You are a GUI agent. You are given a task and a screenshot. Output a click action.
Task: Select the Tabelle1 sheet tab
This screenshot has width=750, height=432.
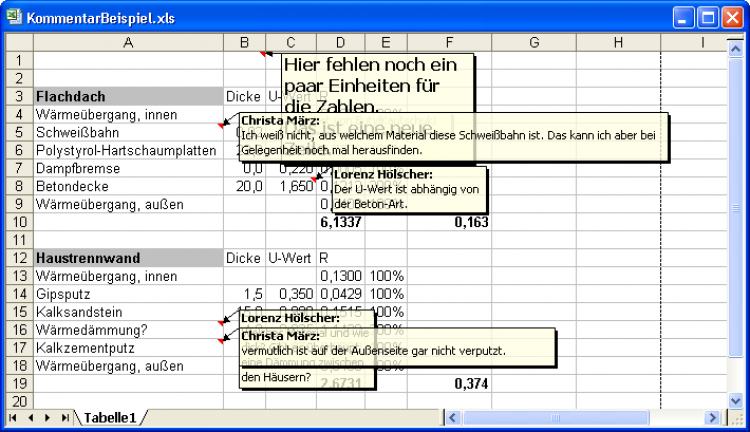click(110, 417)
